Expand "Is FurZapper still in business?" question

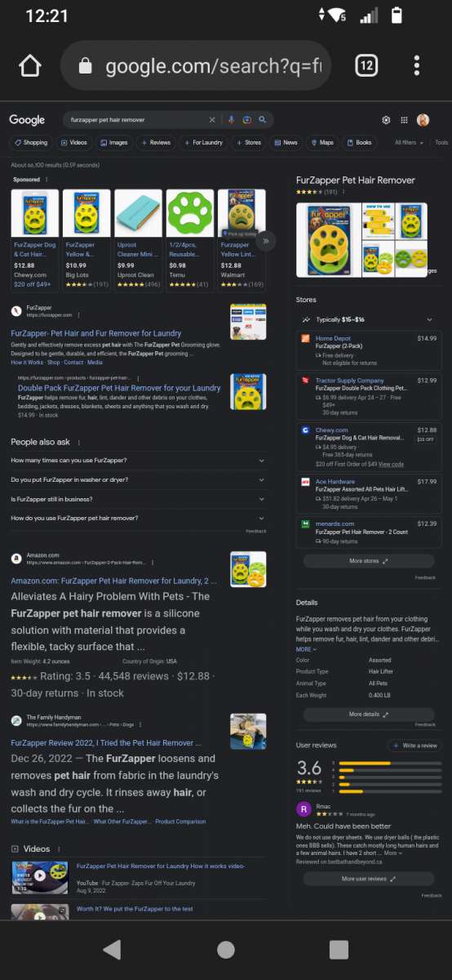tap(138, 499)
